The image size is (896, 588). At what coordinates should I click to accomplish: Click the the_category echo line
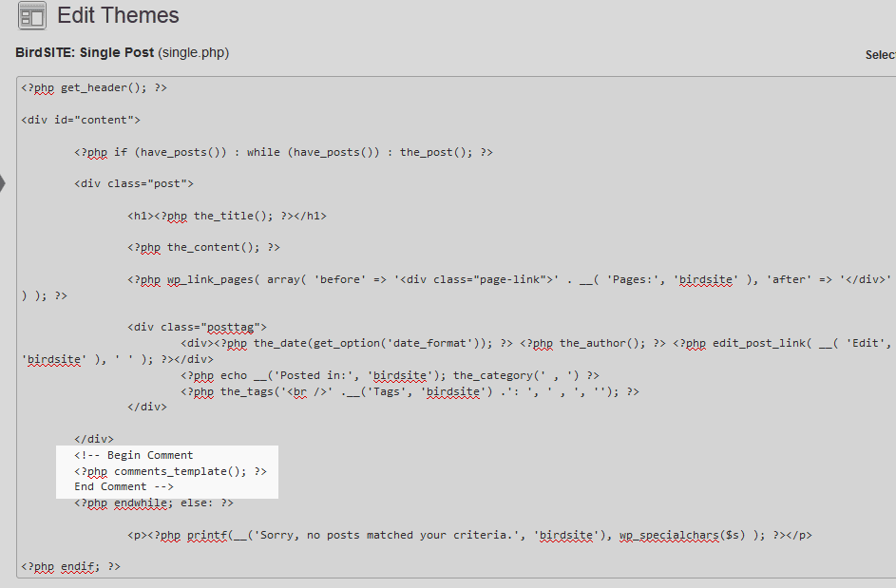[x=390, y=375]
